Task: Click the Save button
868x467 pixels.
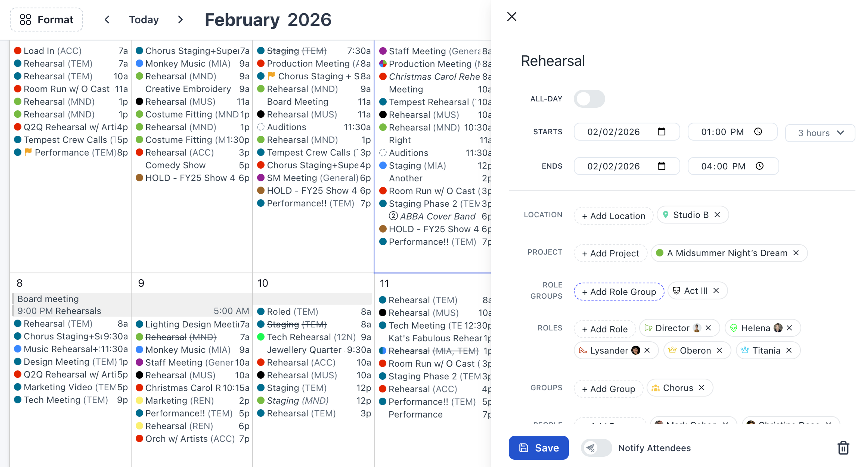Action: coord(538,448)
